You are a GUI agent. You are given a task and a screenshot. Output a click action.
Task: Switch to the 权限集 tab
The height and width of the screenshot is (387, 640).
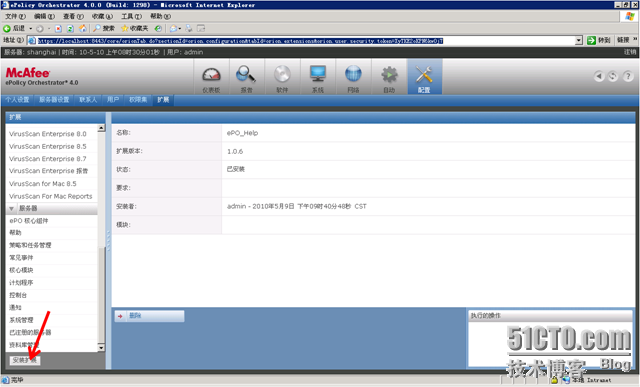click(x=138, y=100)
